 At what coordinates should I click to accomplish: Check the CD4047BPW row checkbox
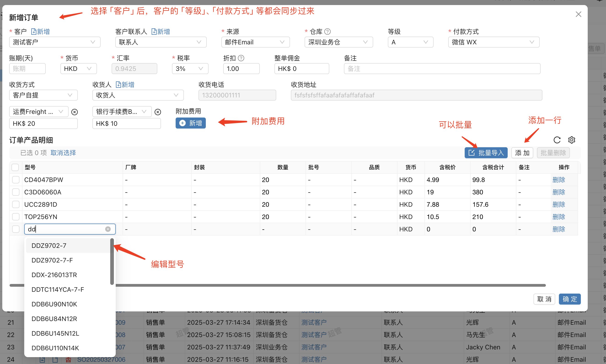coord(16,180)
